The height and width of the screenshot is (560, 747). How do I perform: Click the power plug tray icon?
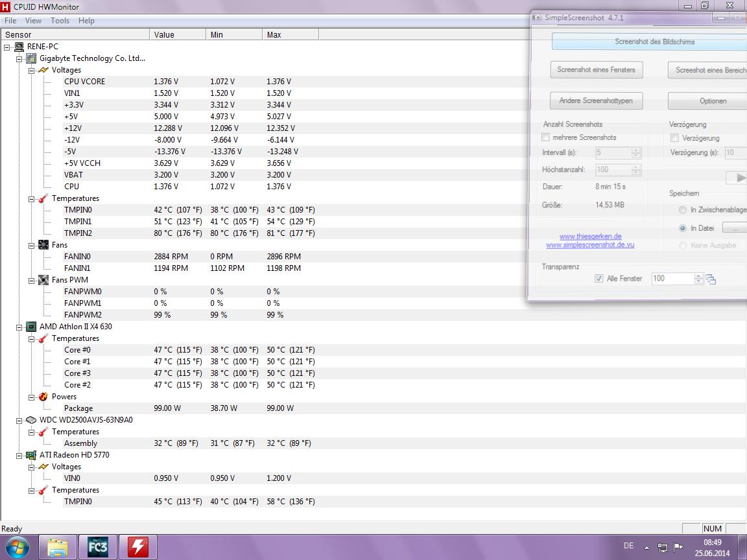662,548
